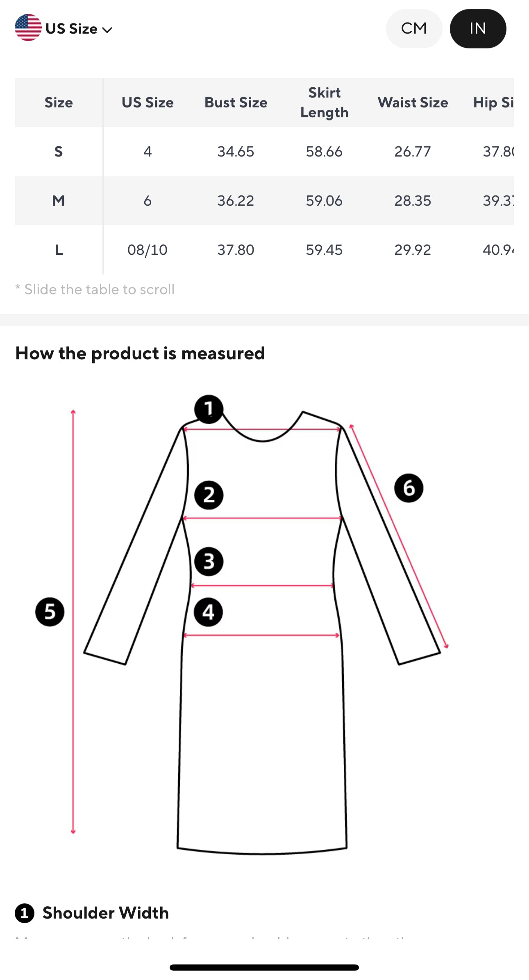Click the numbered 1 Shoulder Width bullet
The height and width of the screenshot is (980, 529).
pos(25,913)
